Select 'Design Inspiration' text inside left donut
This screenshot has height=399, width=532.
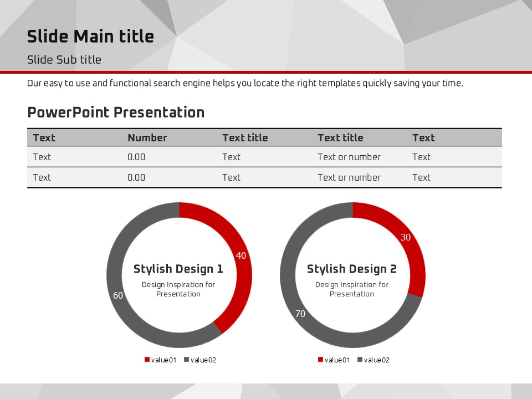pos(178,289)
